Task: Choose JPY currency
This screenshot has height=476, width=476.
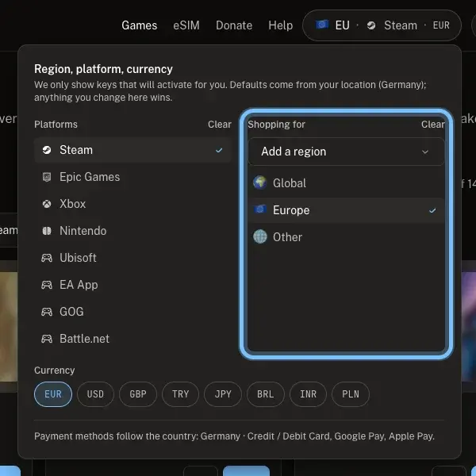Action: 223,394
